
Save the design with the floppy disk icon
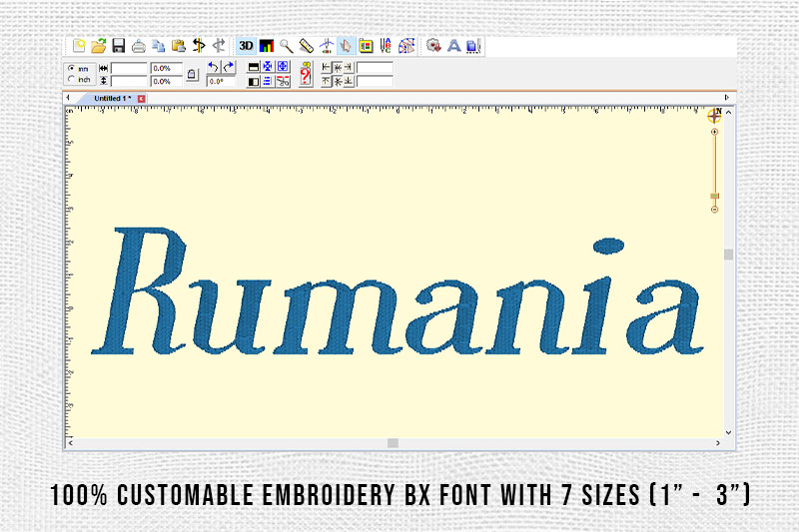(x=119, y=46)
